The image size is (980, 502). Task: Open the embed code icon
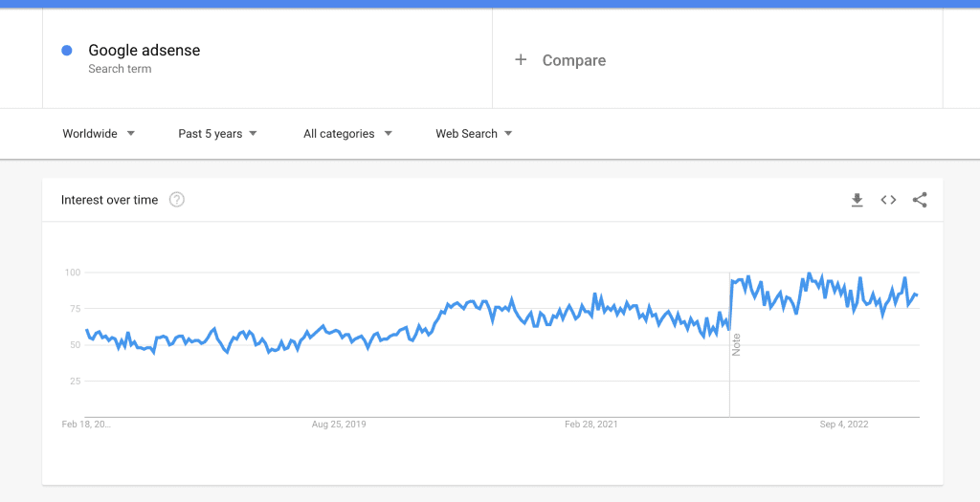[x=888, y=200]
